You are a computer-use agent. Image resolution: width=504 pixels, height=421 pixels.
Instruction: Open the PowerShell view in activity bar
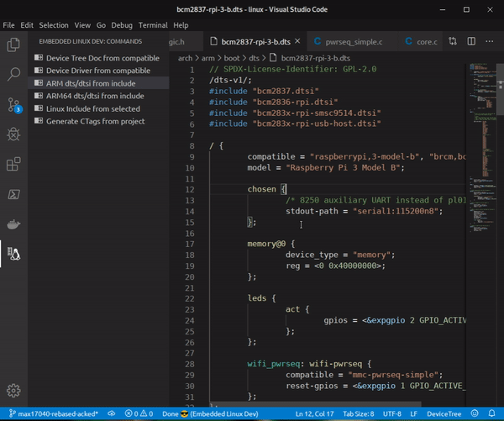tap(13, 194)
